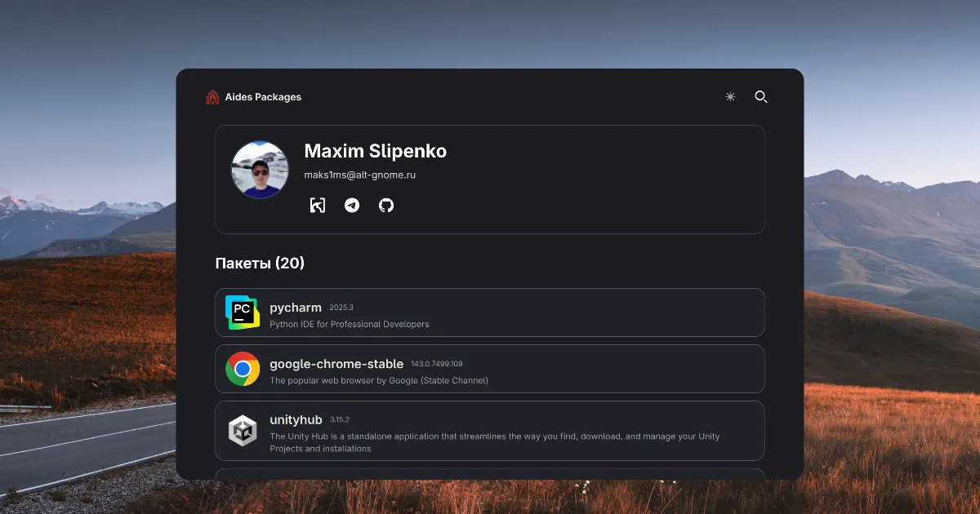980x514 pixels.
Task: Toggle light/dark theme with sun icon
Action: 730,96
